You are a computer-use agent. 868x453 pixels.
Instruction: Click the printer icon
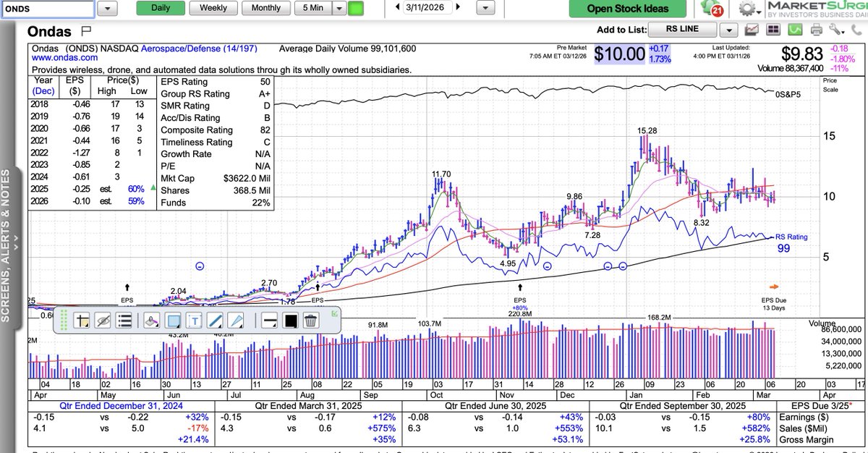817,30
